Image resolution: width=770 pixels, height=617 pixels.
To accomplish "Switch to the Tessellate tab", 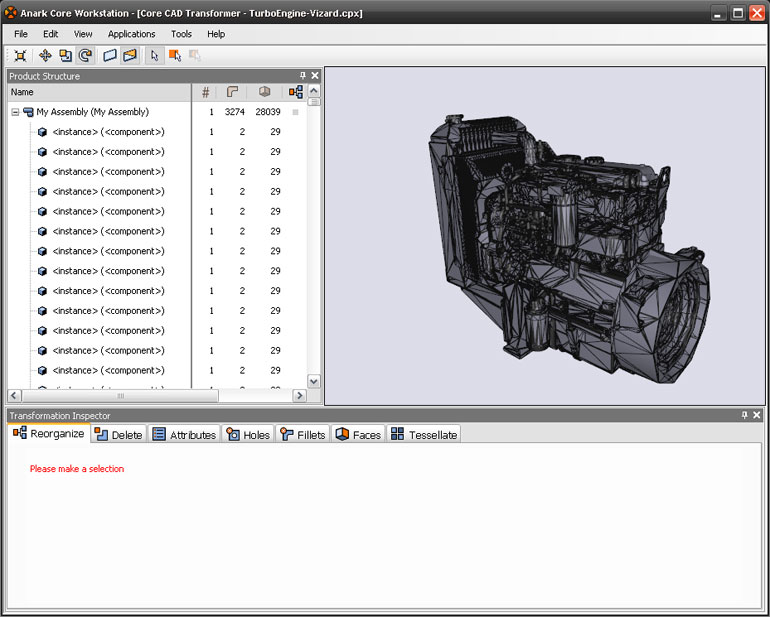I will [424, 435].
